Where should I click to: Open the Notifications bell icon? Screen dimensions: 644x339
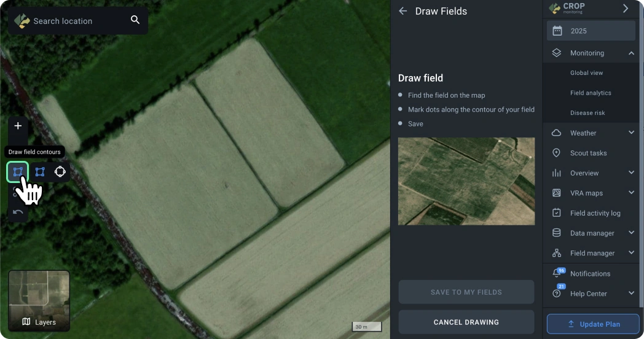click(557, 273)
